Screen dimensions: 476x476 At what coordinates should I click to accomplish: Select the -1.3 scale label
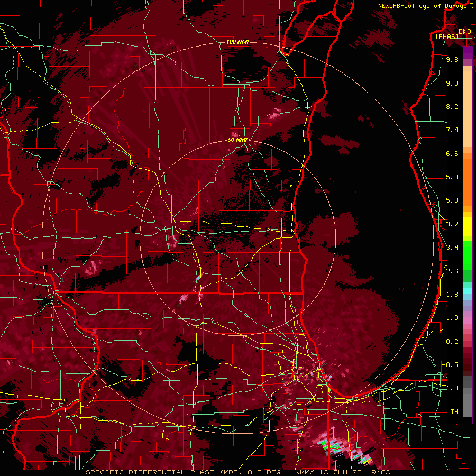450,388
